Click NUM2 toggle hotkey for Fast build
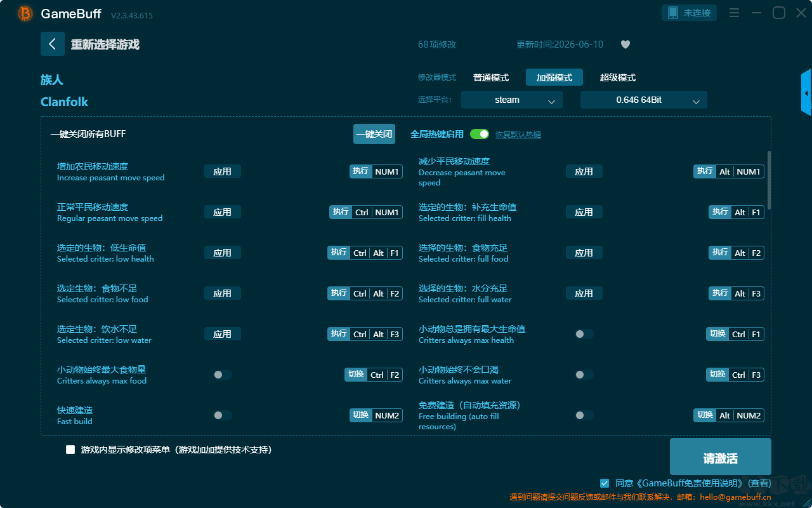Image resolution: width=812 pixels, height=508 pixels. tap(376, 415)
